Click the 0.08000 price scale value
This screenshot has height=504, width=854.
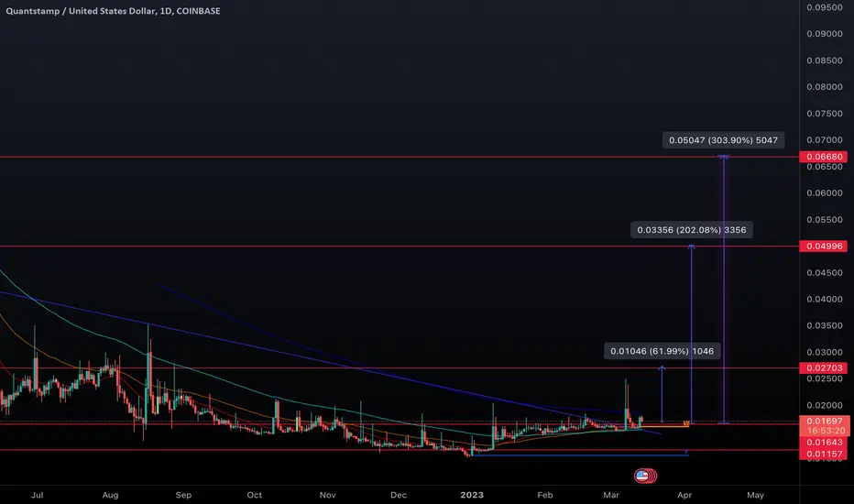coord(825,87)
